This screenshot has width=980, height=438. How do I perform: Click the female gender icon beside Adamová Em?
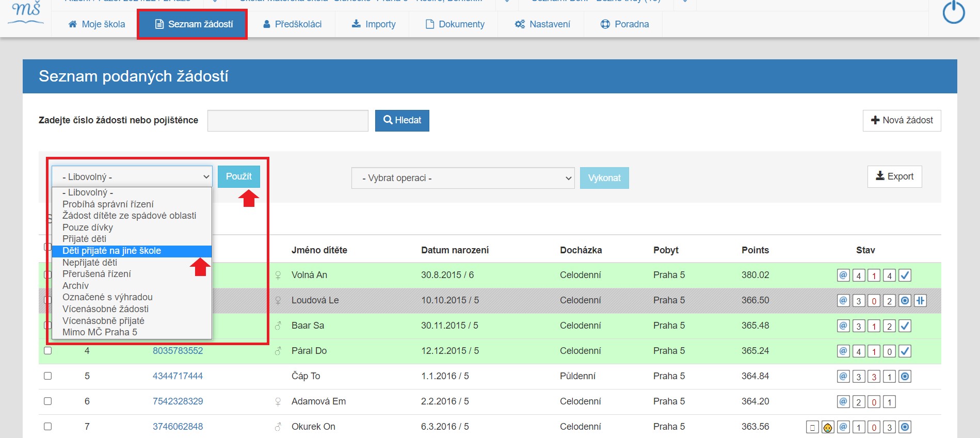pos(278,402)
